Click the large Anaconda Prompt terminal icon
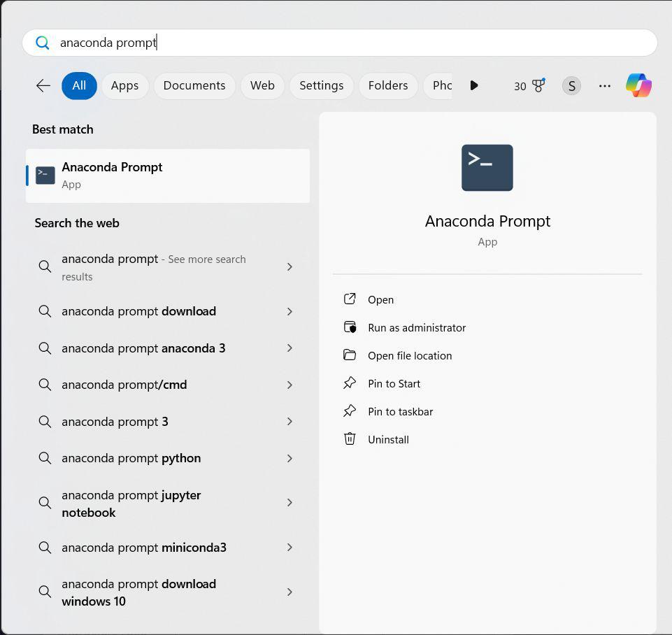This screenshot has height=635, width=672. 487,168
